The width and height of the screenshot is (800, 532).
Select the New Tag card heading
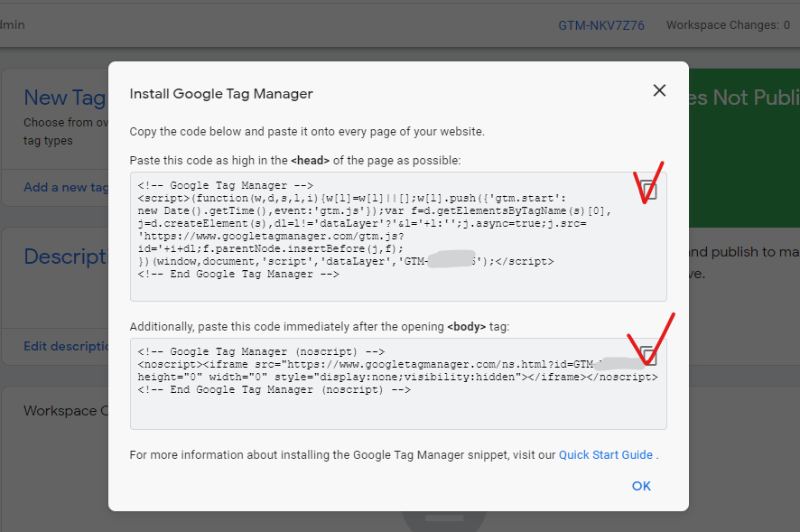click(65, 97)
